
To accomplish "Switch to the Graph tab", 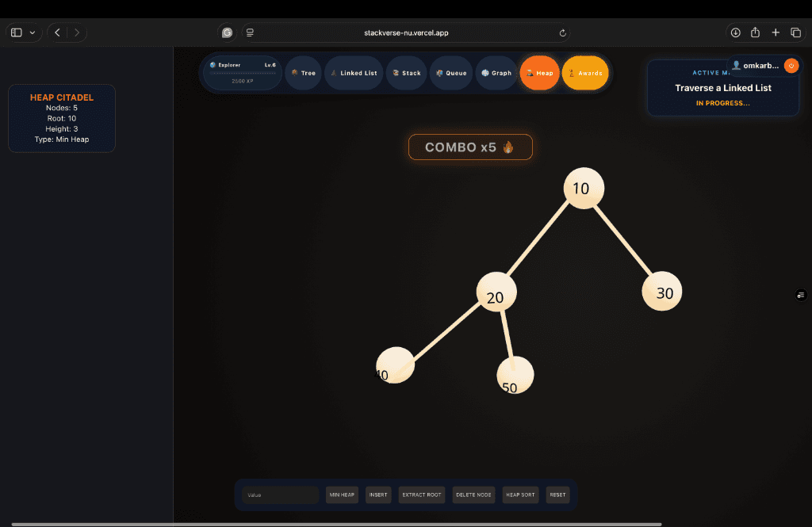I will point(496,73).
